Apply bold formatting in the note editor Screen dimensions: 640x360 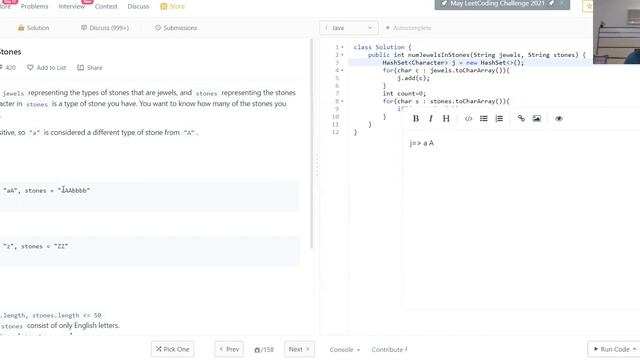[416, 118]
